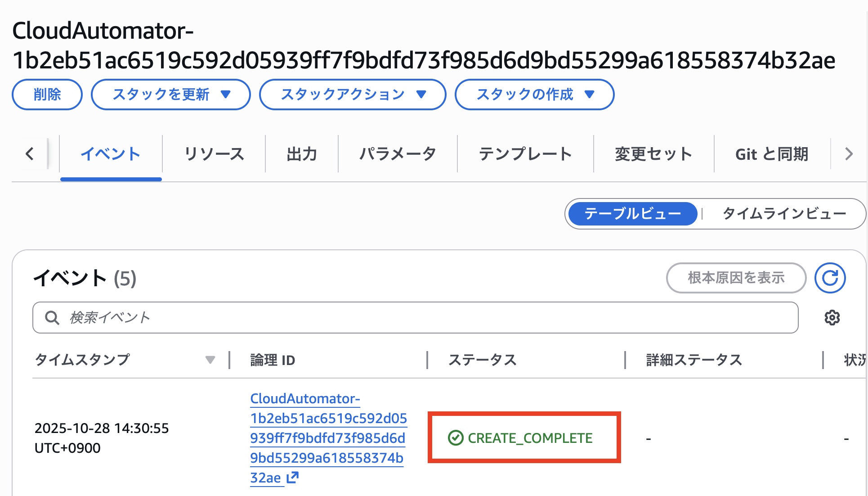The image size is (868, 496).
Task: Open CloudAutomator stack logical ID link
Action: [x=328, y=437]
